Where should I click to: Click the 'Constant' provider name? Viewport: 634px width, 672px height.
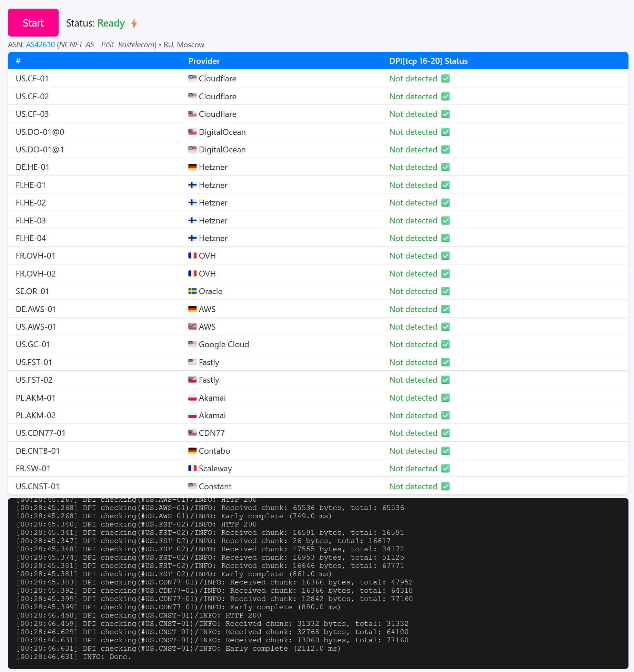point(215,487)
